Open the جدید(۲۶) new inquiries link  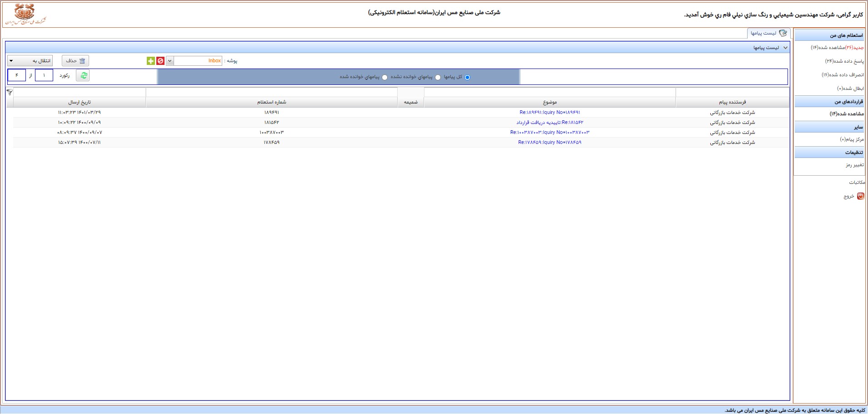pyautogui.click(x=854, y=48)
